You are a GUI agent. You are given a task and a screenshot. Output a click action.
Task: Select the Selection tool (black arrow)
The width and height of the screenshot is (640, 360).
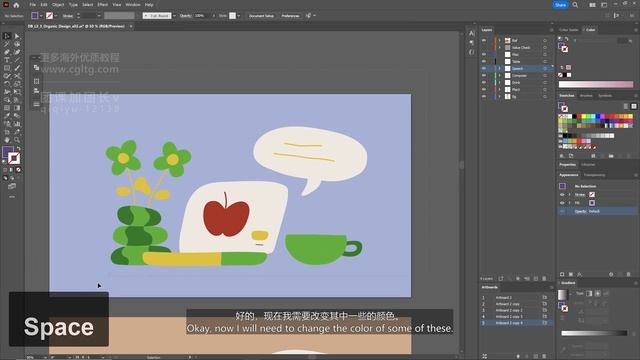coord(7,36)
